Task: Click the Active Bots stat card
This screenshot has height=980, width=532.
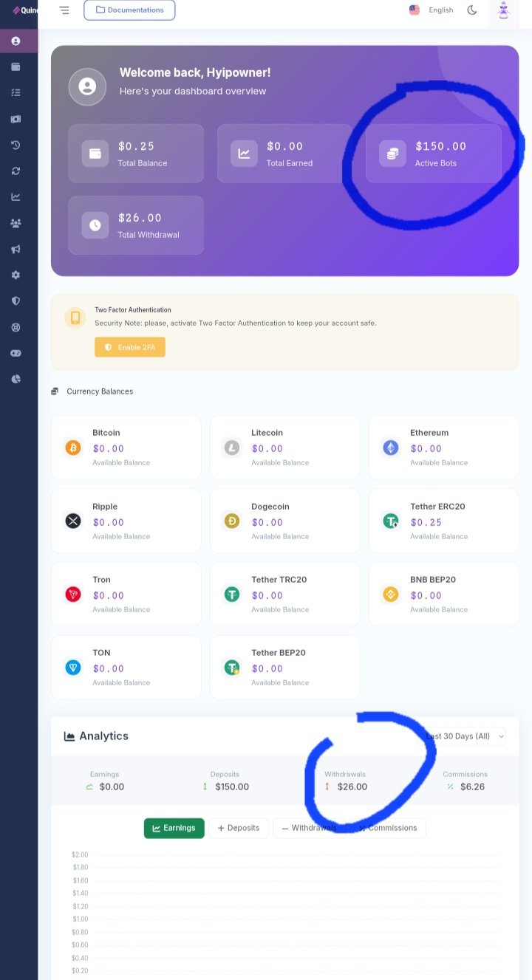Action: click(x=434, y=154)
